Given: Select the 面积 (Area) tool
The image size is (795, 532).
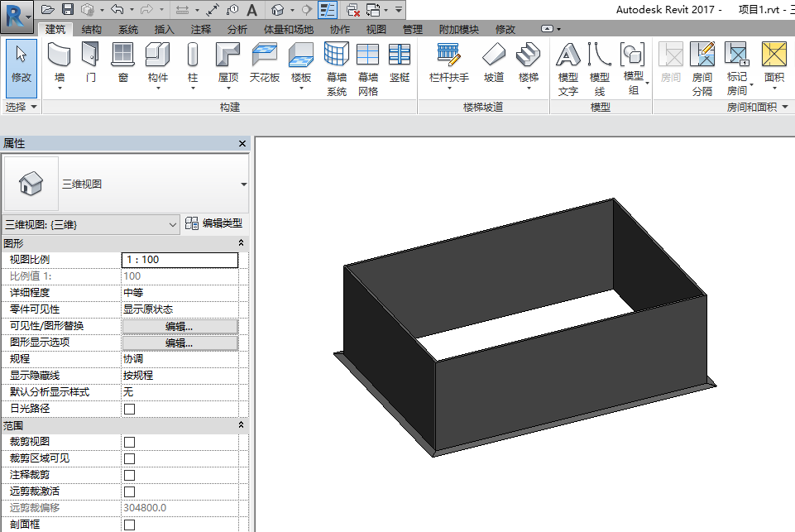Looking at the screenshot, I should (x=774, y=66).
